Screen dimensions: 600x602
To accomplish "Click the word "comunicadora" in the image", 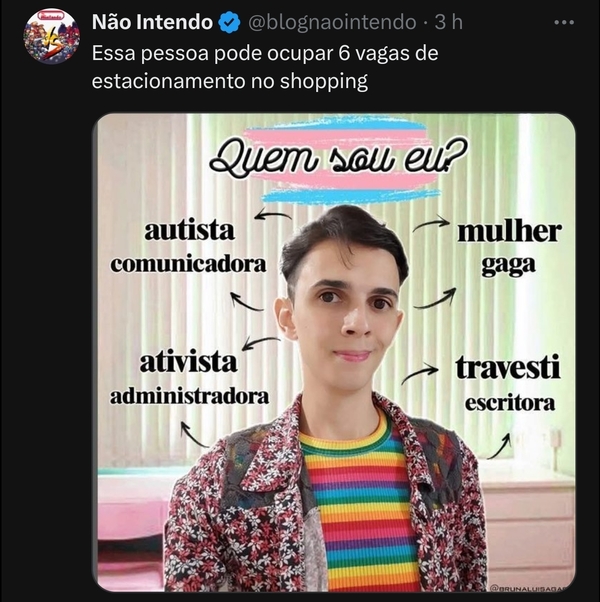I will pyautogui.click(x=188, y=264).
